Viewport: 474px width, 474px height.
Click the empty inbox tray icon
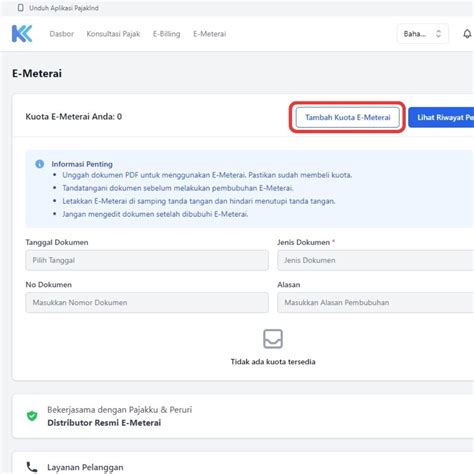(x=273, y=339)
